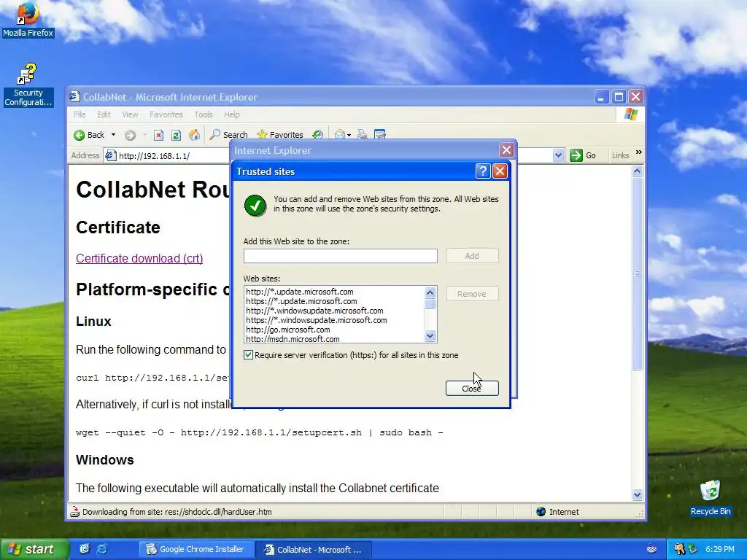Open the Back history dropdown arrow
The width and height of the screenshot is (747, 560).
coord(113,135)
